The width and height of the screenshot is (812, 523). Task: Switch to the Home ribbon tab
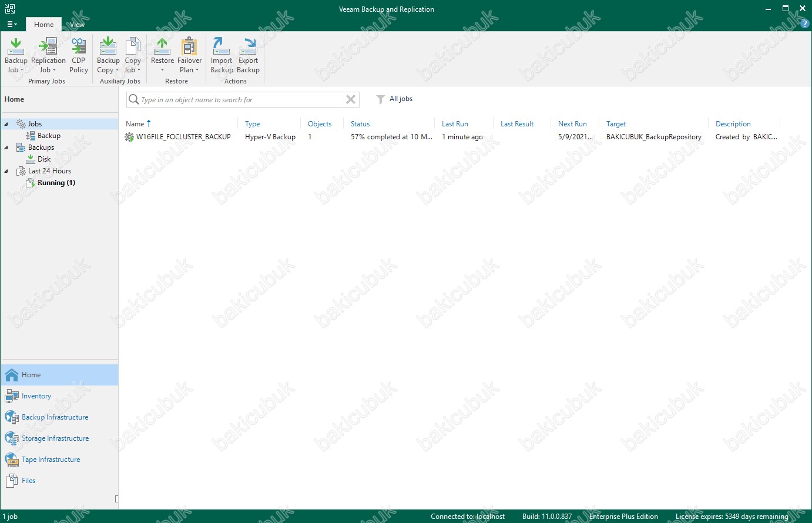coord(43,24)
